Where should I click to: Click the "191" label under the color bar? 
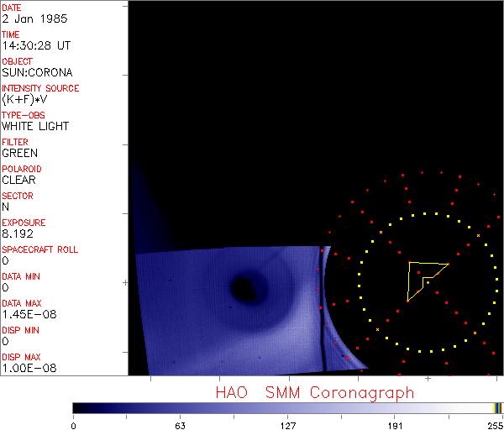394,424
